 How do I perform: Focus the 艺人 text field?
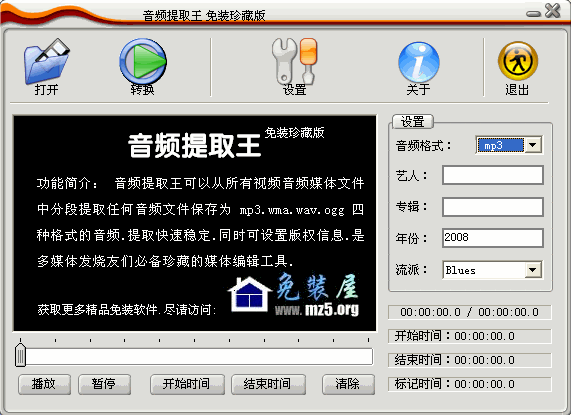click(493, 175)
